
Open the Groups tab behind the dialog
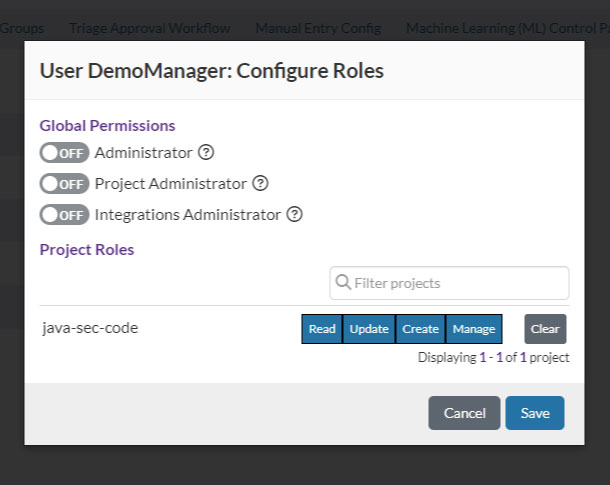22,28
